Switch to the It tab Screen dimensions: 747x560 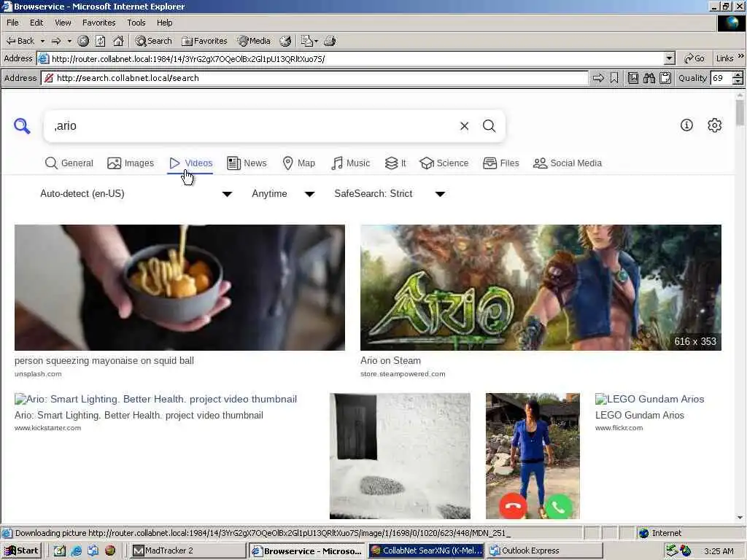(395, 163)
